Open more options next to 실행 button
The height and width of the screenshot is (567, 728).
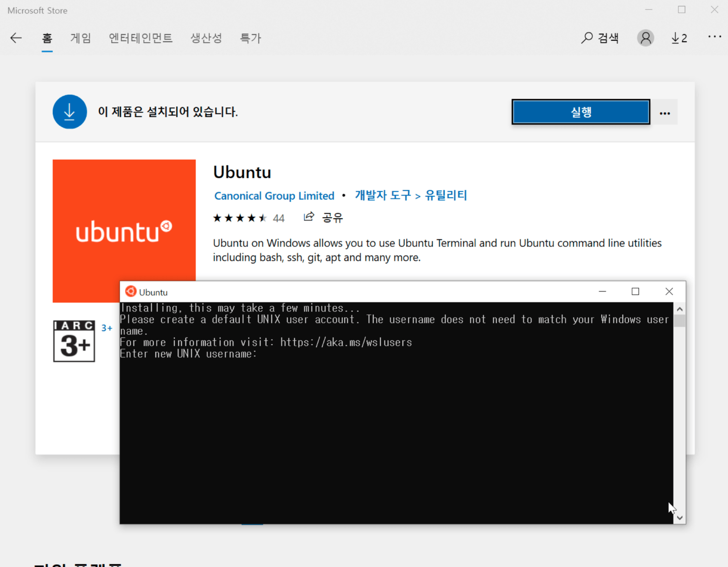[665, 113]
